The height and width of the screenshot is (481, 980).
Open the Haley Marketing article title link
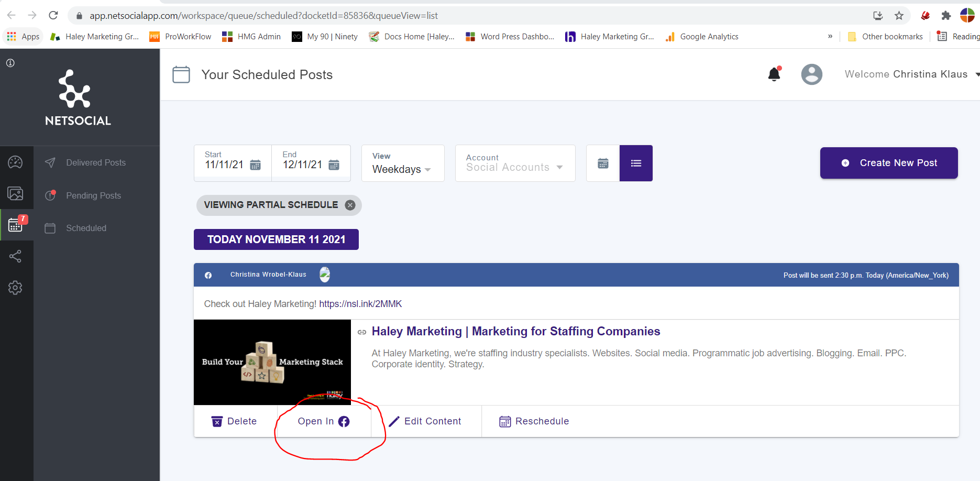coord(516,331)
